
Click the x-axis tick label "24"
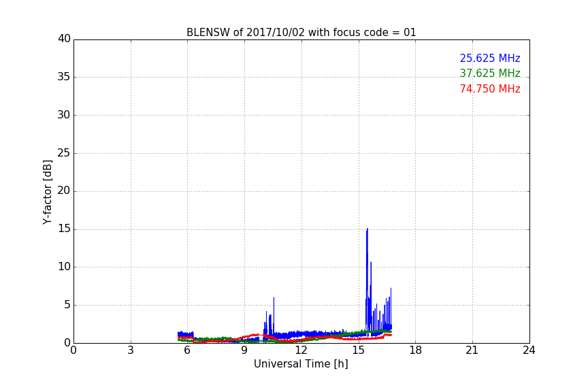pos(529,350)
